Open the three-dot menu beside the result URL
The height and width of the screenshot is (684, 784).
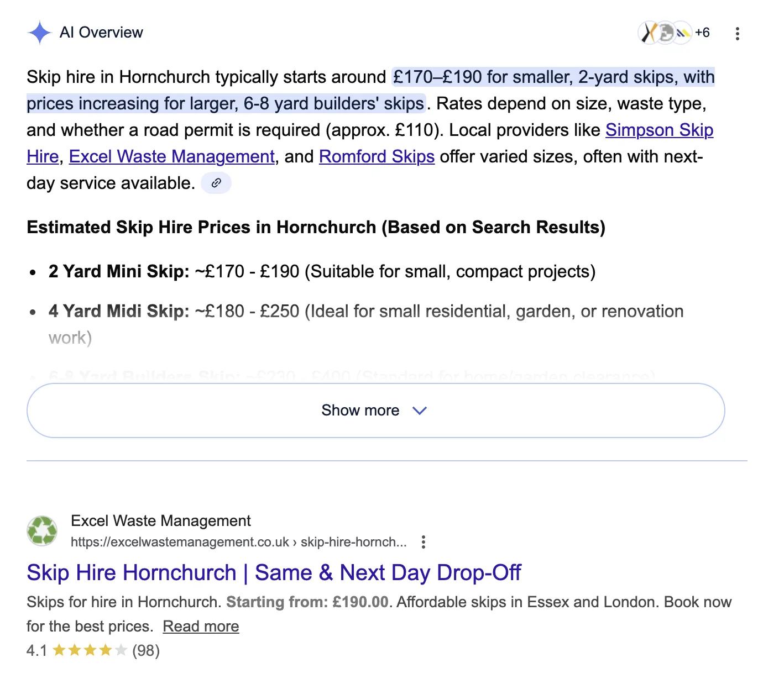pyautogui.click(x=423, y=542)
